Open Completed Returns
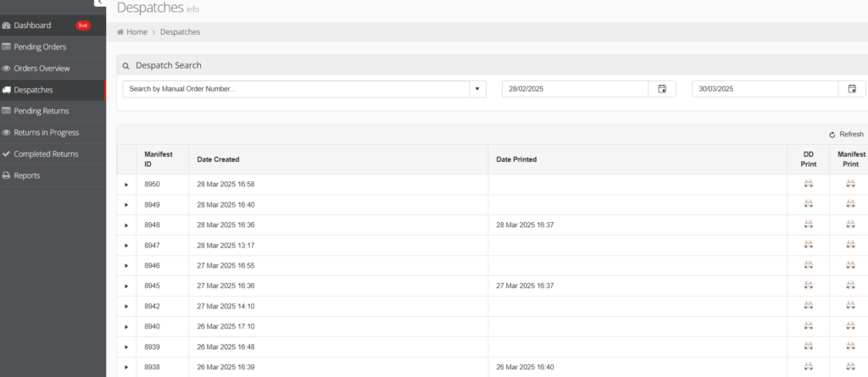This screenshot has height=377, width=868. pyautogui.click(x=53, y=154)
